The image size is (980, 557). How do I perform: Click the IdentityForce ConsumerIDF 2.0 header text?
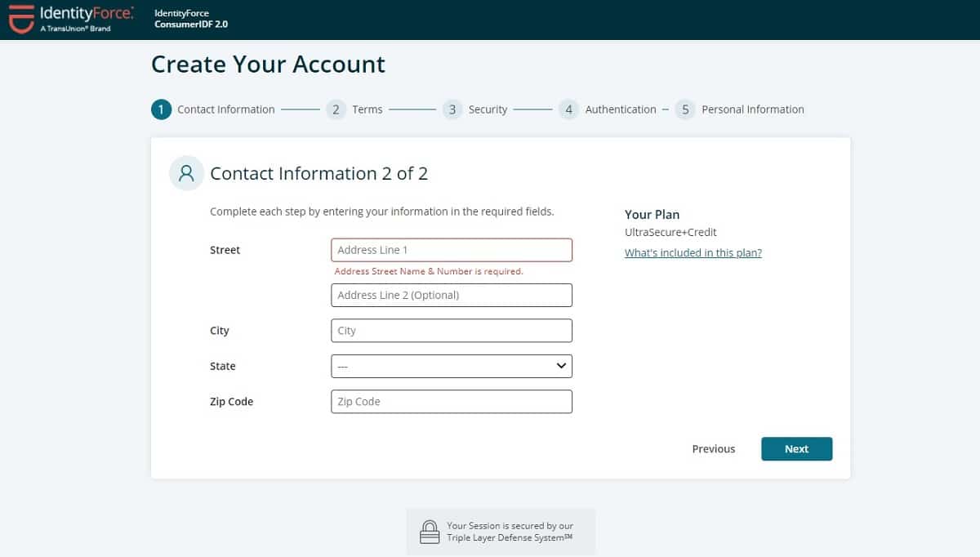click(191, 19)
